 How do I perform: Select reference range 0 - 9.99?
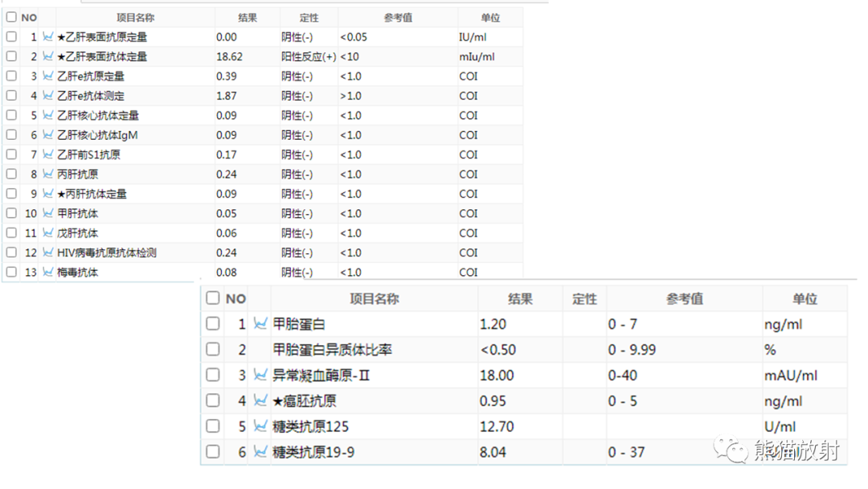(632, 349)
